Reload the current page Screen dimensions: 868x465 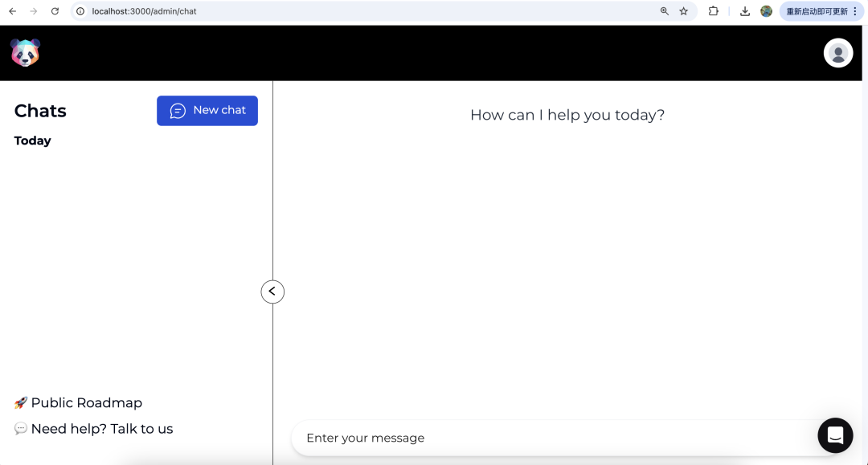click(x=55, y=11)
